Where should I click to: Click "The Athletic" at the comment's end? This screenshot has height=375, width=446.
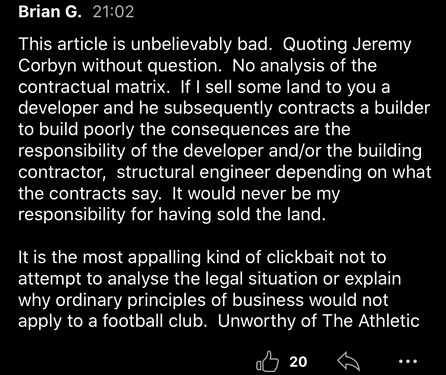click(371, 321)
